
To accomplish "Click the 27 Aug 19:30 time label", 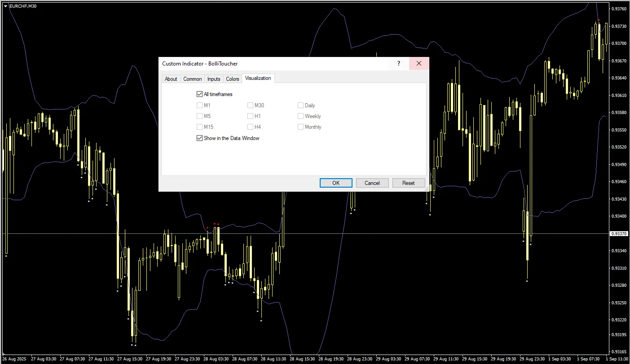I will [159, 360].
